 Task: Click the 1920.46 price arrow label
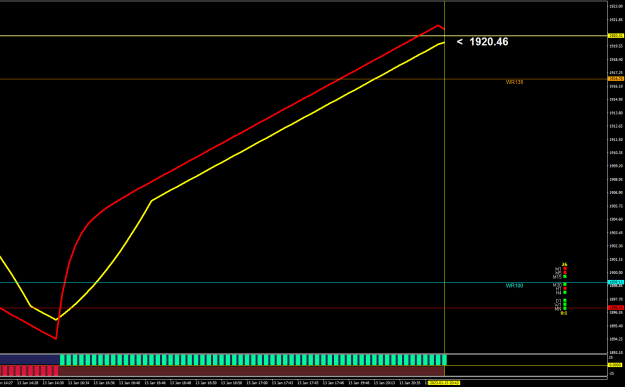(x=482, y=42)
